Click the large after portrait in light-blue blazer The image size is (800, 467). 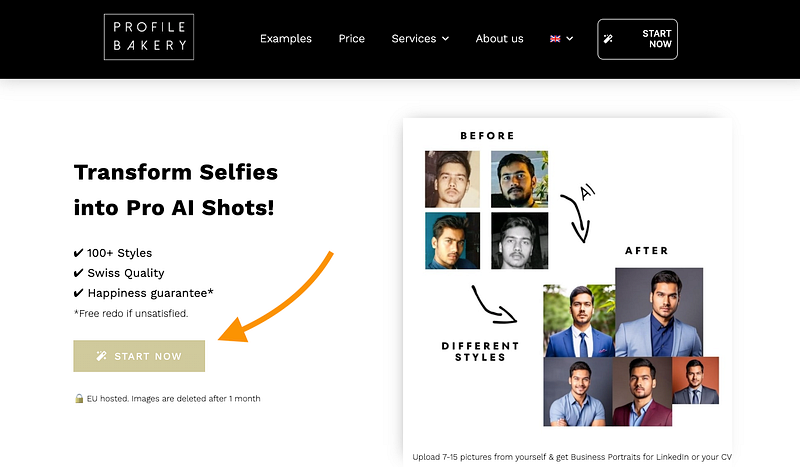tap(658, 312)
